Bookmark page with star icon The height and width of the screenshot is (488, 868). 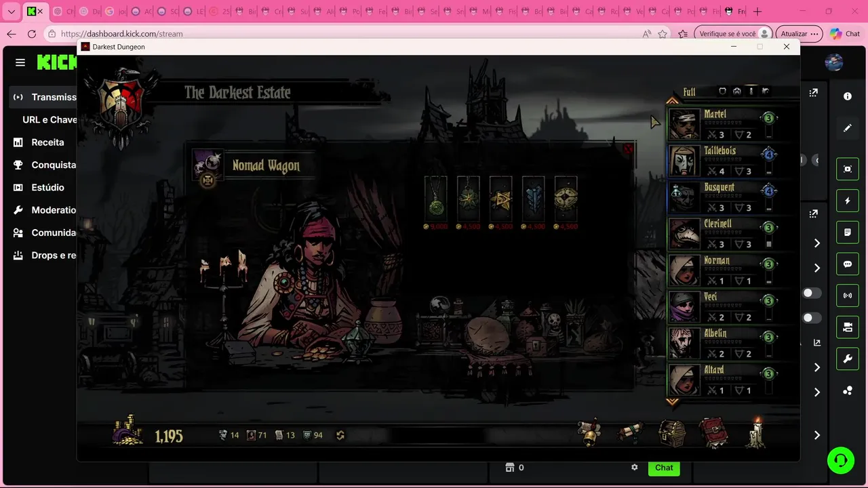coord(663,34)
